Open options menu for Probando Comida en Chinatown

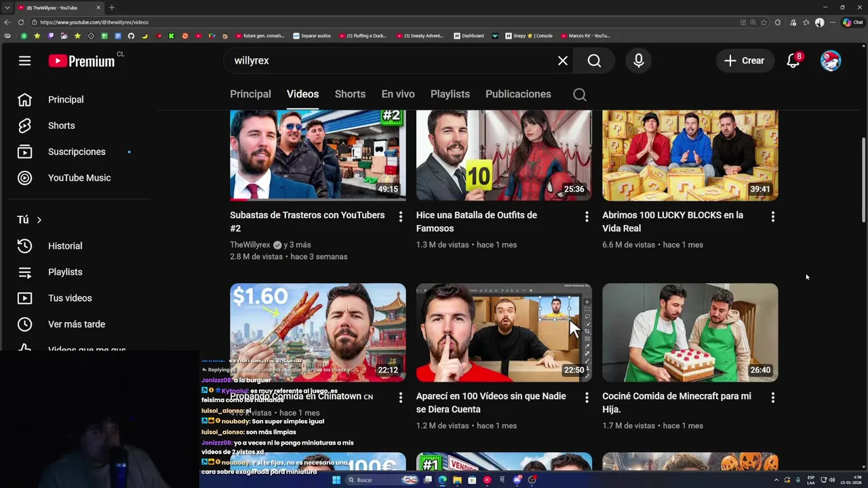click(x=400, y=398)
